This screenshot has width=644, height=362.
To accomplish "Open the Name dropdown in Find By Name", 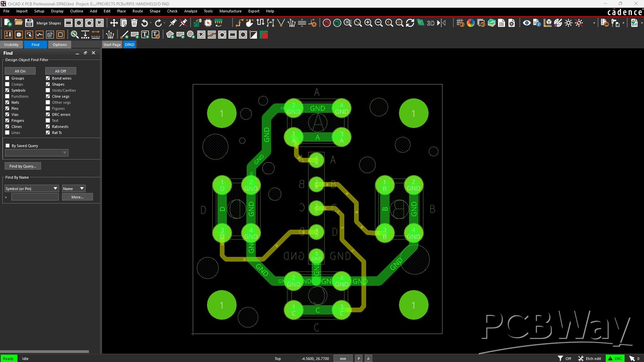I will (x=73, y=188).
